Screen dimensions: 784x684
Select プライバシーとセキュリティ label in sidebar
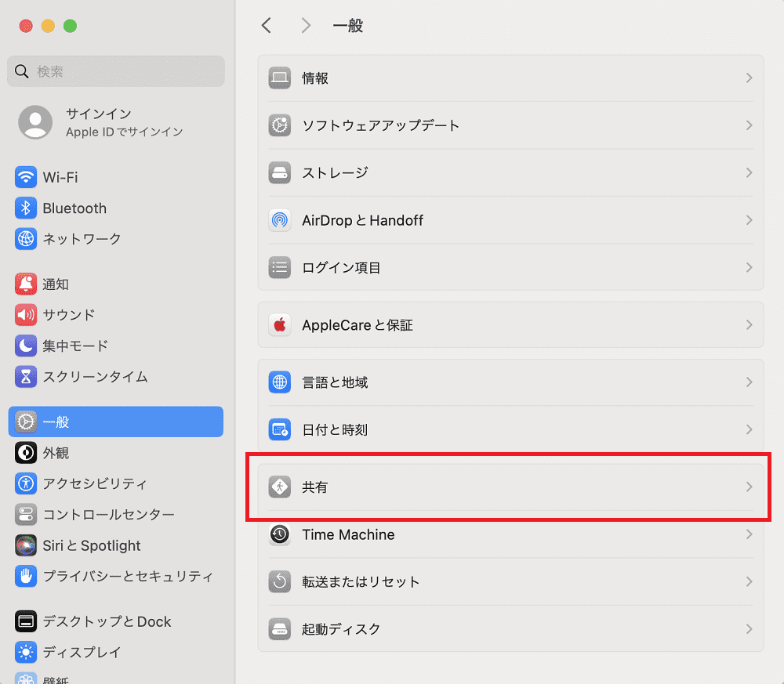128,576
